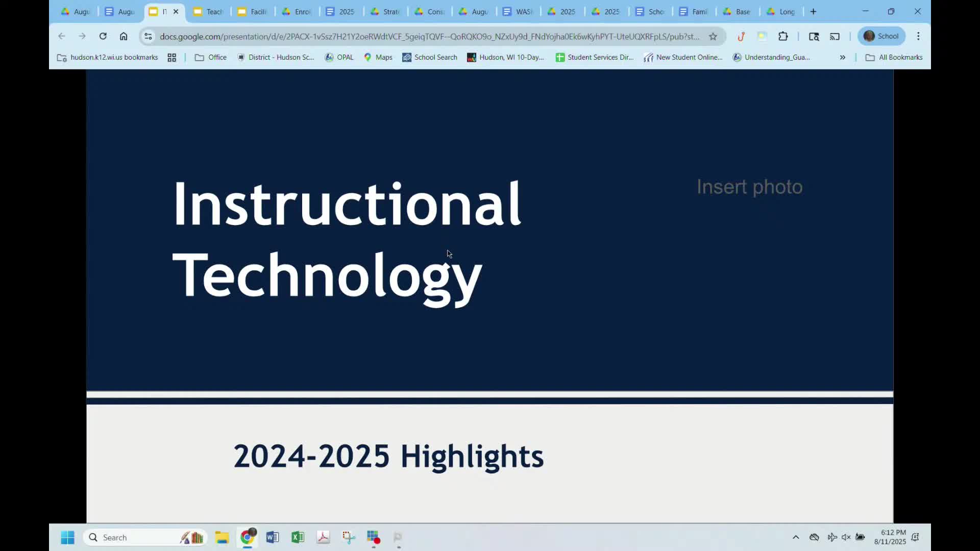Open the extensions puzzle-piece icon
980x551 pixels.
coord(783,36)
